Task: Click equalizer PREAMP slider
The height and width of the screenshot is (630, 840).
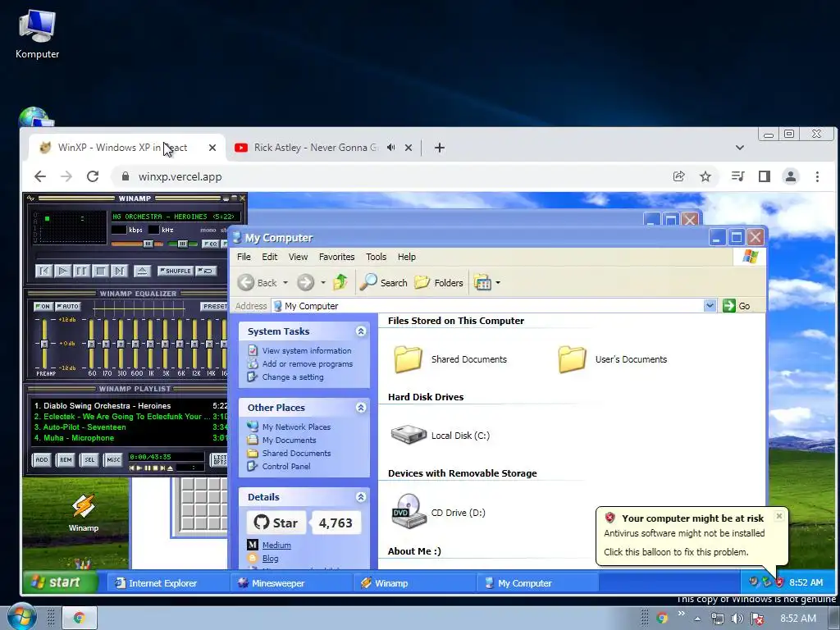Action: click(x=44, y=343)
